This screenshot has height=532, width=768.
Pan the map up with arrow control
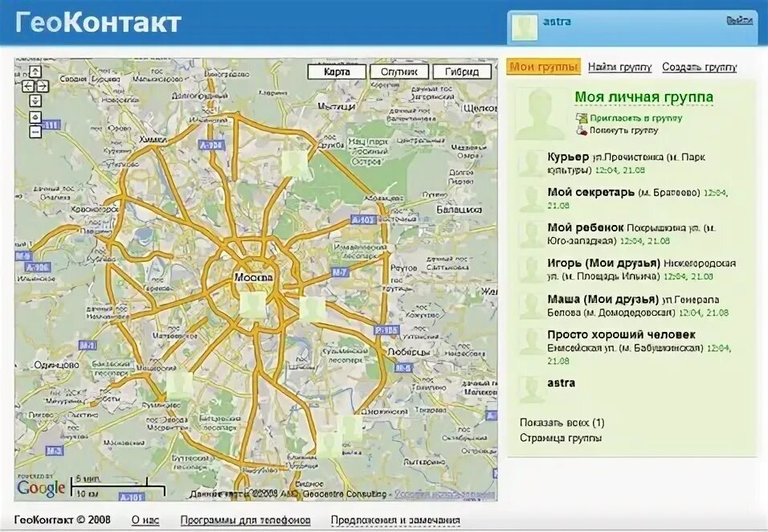click(35, 72)
